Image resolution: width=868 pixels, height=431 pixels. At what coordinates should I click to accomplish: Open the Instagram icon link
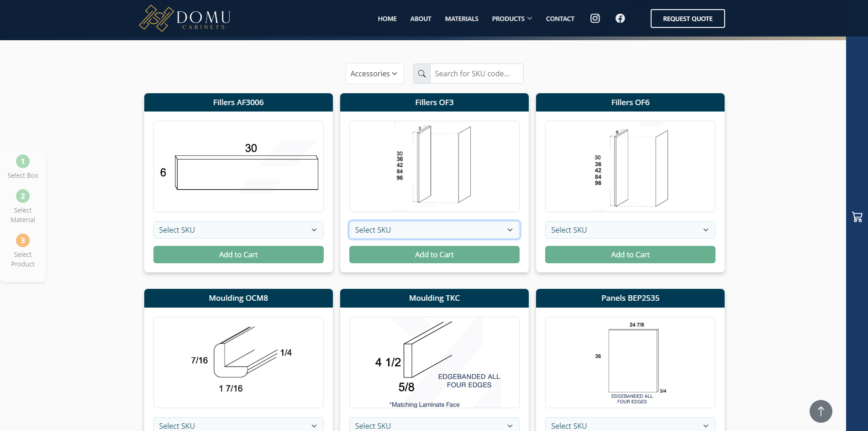595,18
